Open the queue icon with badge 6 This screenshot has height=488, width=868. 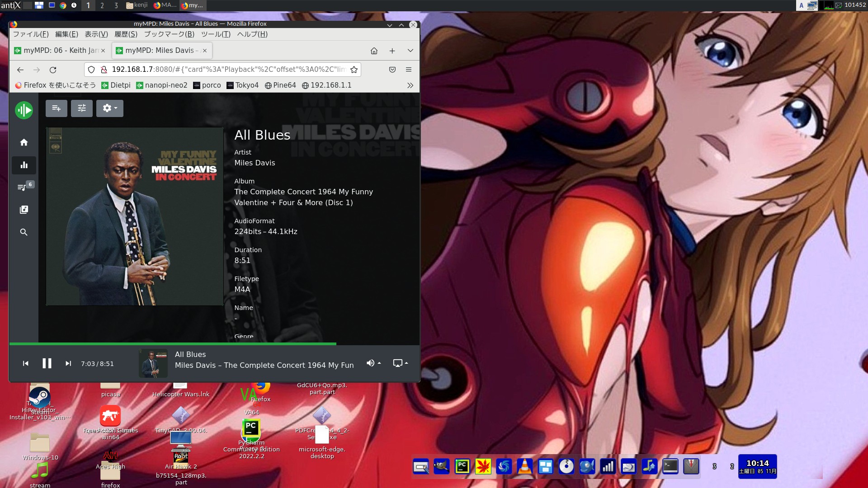coord(23,187)
